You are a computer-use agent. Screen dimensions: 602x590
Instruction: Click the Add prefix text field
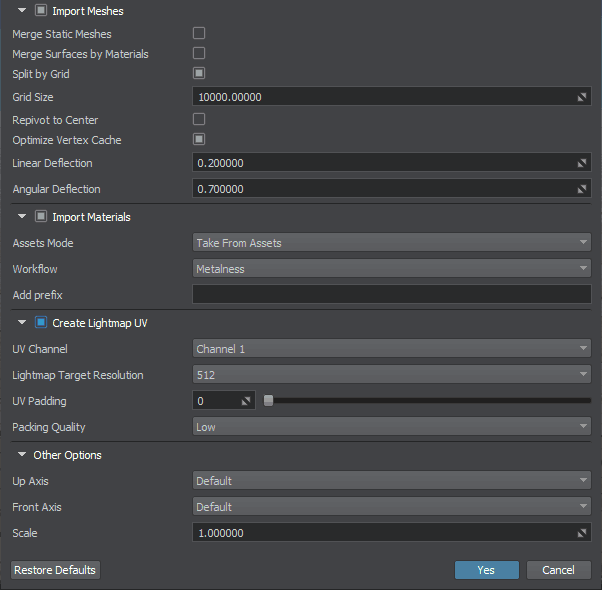391,294
